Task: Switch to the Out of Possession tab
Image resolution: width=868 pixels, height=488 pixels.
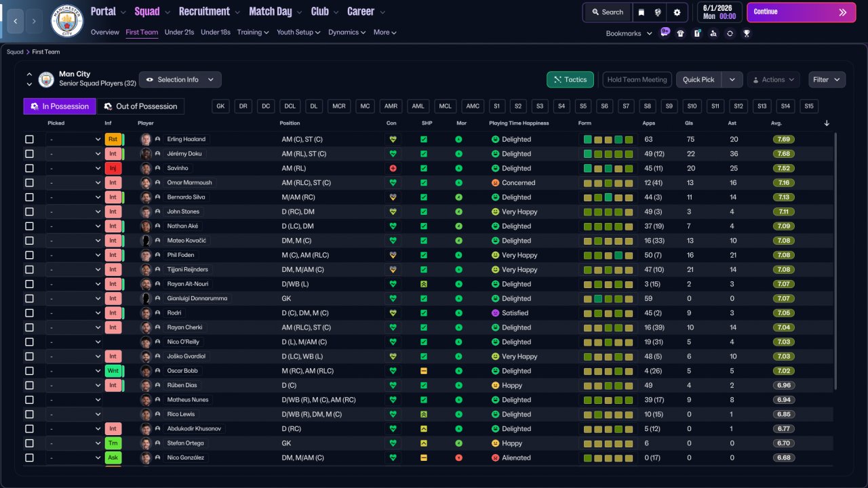Action: coord(140,106)
